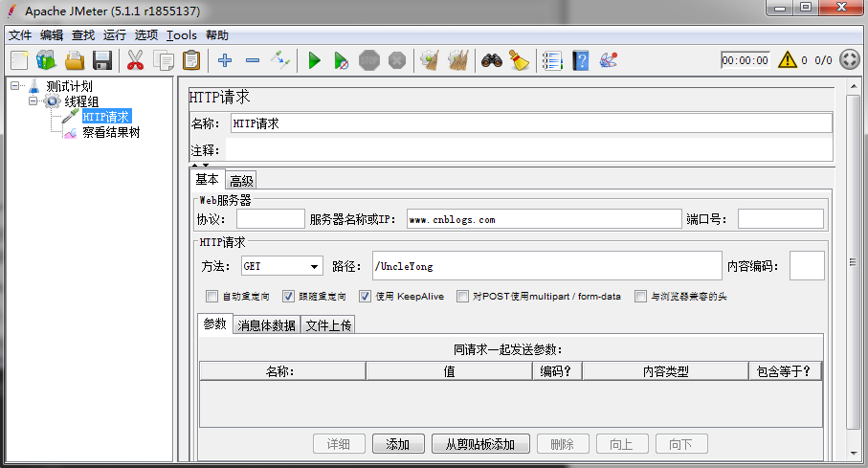The width and height of the screenshot is (868, 468).
Task: Click the 名称 input field
Action: 531,123
